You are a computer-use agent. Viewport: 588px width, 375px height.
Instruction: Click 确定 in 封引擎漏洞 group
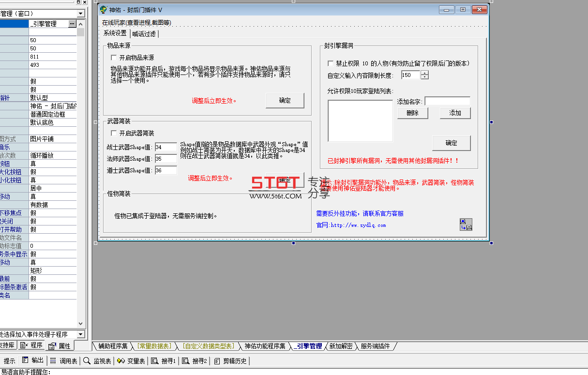coord(451,143)
